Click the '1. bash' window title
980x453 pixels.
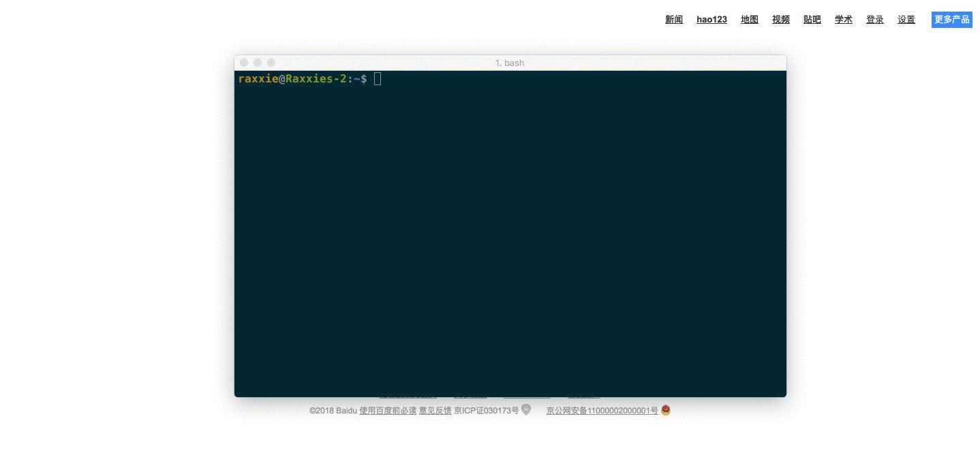pyautogui.click(x=510, y=63)
